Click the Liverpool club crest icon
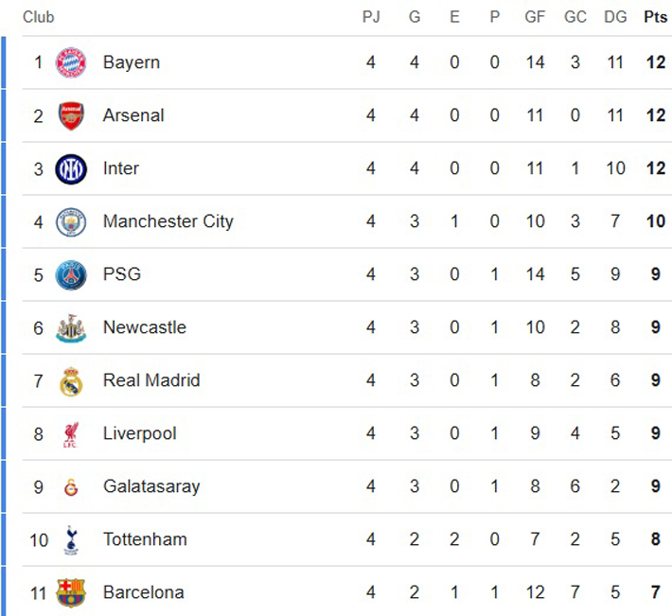The width and height of the screenshot is (672, 616). tap(71, 433)
